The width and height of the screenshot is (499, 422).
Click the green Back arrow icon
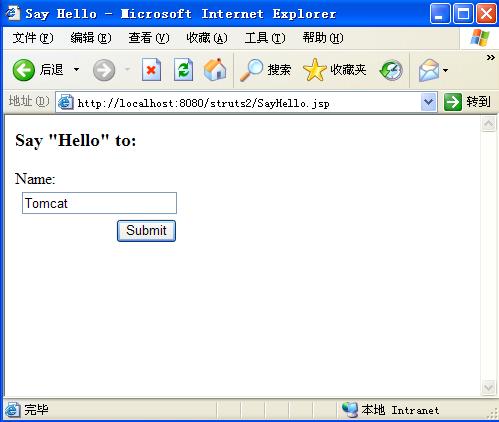24,70
